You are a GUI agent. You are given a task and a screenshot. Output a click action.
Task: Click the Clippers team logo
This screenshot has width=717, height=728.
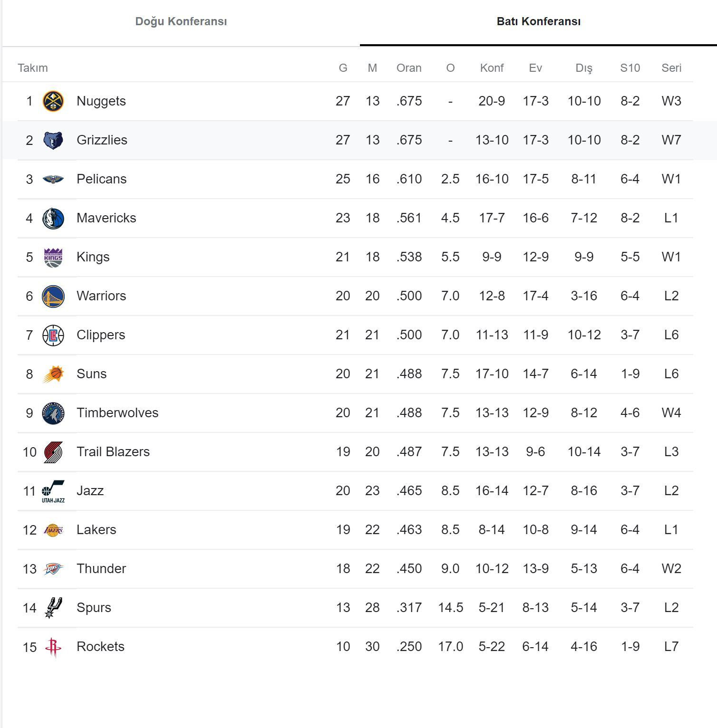point(53,335)
